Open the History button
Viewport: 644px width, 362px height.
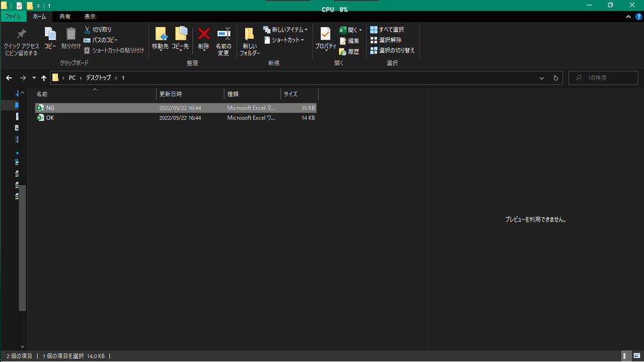tap(349, 52)
